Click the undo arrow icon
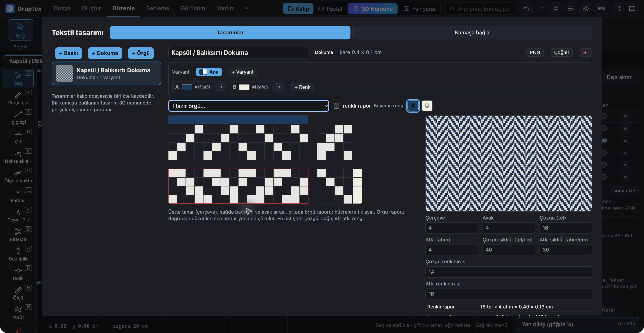 pyautogui.click(x=526, y=9)
